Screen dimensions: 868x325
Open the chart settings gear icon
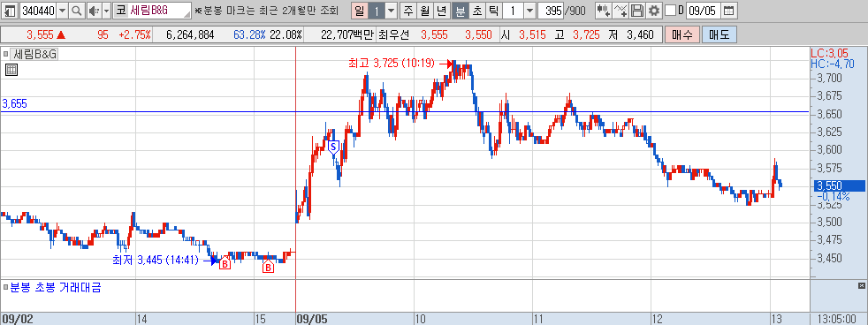pyautogui.click(x=654, y=11)
